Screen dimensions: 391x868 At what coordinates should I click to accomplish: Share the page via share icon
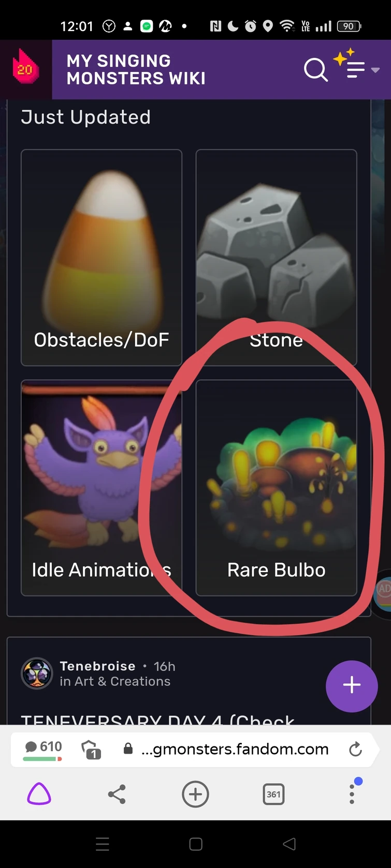point(117,794)
